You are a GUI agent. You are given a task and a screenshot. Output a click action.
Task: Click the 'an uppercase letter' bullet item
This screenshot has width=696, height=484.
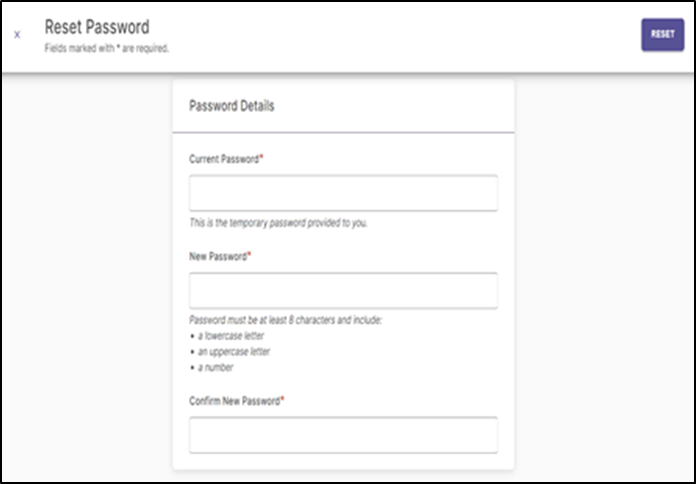tap(234, 352)
